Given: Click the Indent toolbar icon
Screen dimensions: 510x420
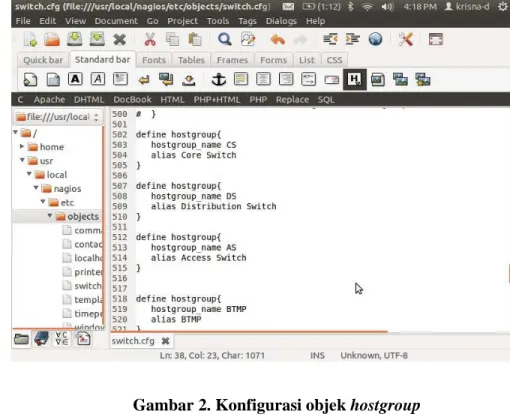Looking at the screenshot, I should (352, 39).
